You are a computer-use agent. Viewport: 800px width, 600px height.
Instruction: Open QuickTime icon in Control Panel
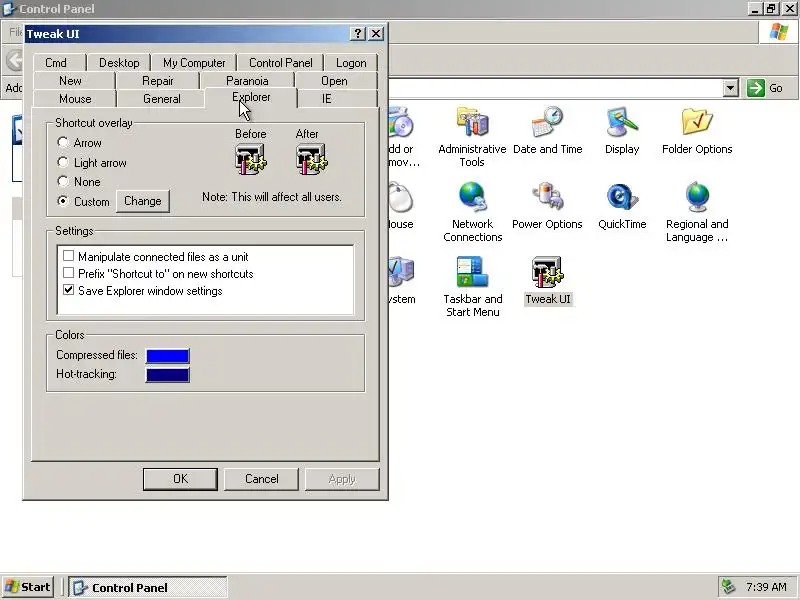tap(622, 197)
